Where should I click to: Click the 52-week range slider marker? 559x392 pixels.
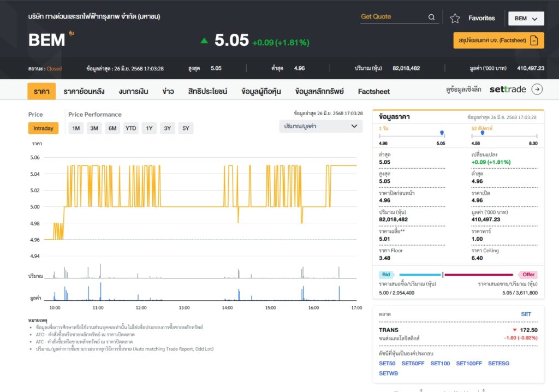[x=483, y=133]
